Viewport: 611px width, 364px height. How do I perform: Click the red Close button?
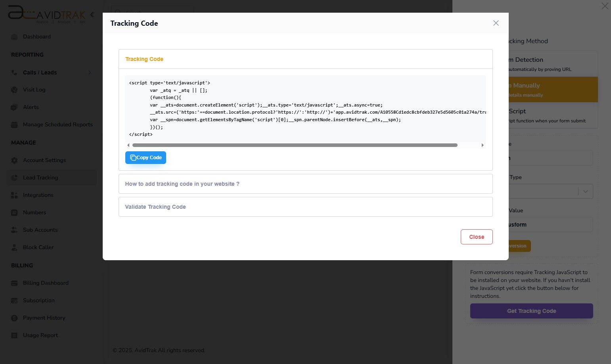pos(477,237)
